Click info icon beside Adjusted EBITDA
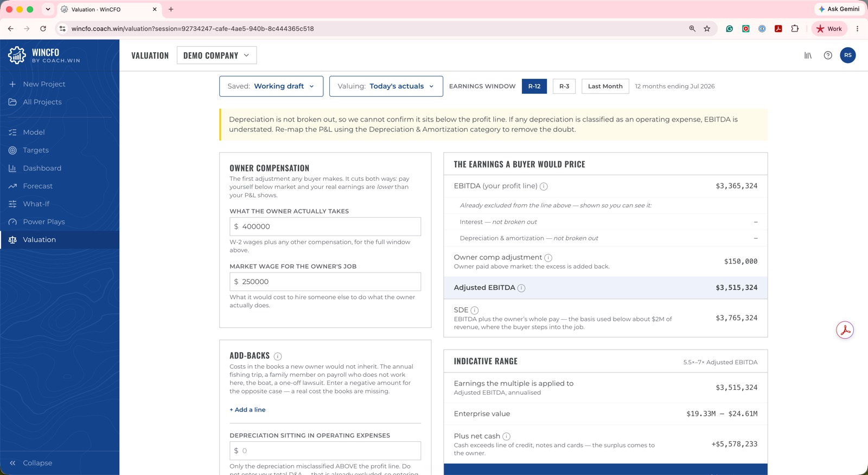This screenshot has width=868, height=475. (521, 288)
